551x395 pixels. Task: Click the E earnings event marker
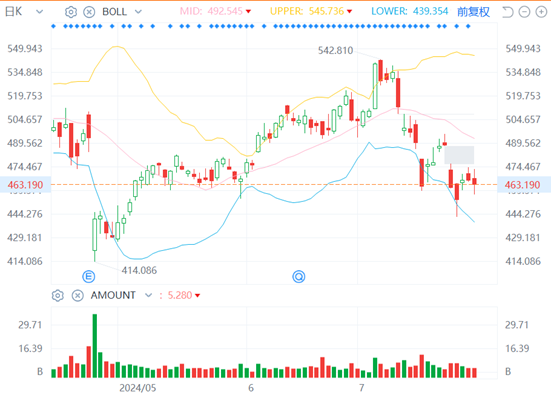[x=89, y=277]
